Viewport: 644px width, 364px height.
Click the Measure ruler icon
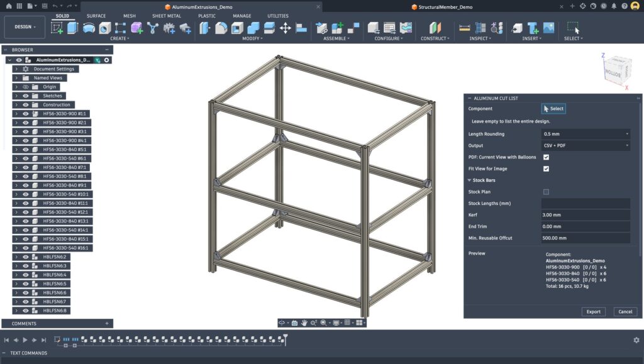(465, 28)
